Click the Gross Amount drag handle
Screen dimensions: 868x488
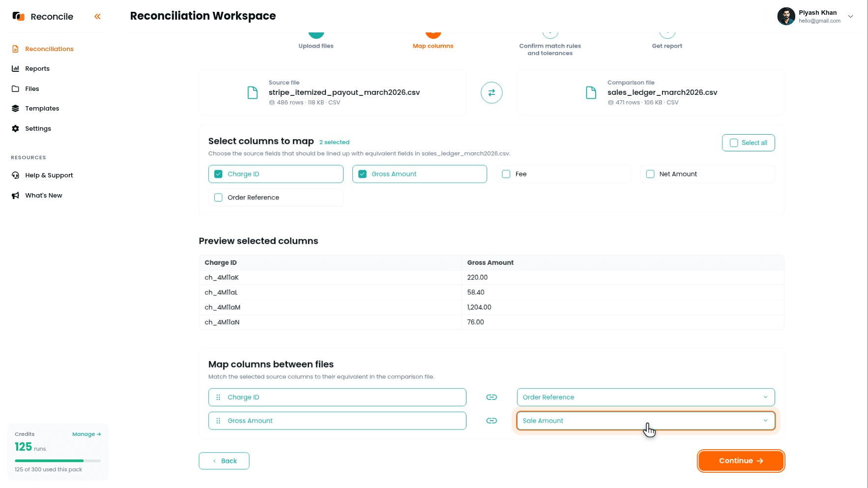click(218, 421)
